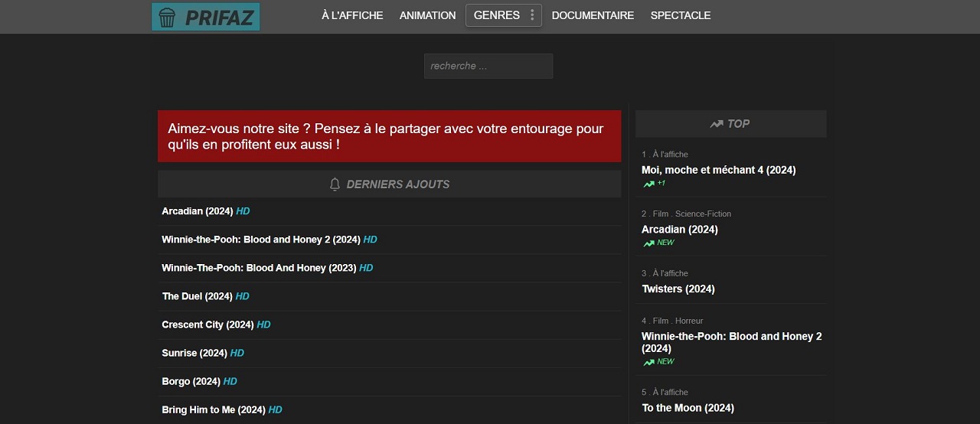Click the trending arrow icon beside TOP

click(717, 124)
